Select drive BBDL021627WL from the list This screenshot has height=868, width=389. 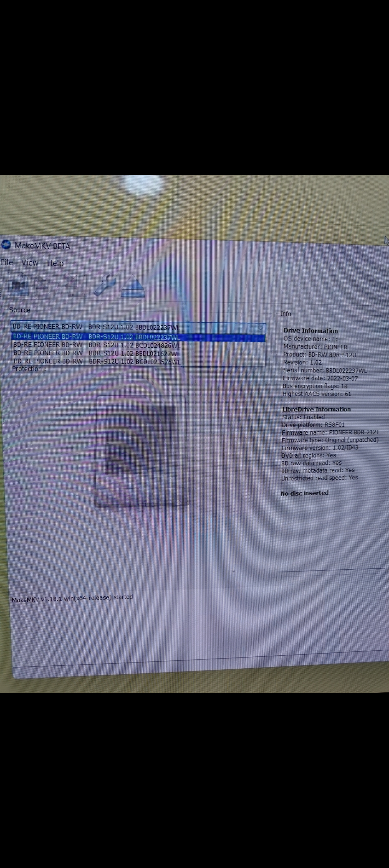tap(138, 353)
